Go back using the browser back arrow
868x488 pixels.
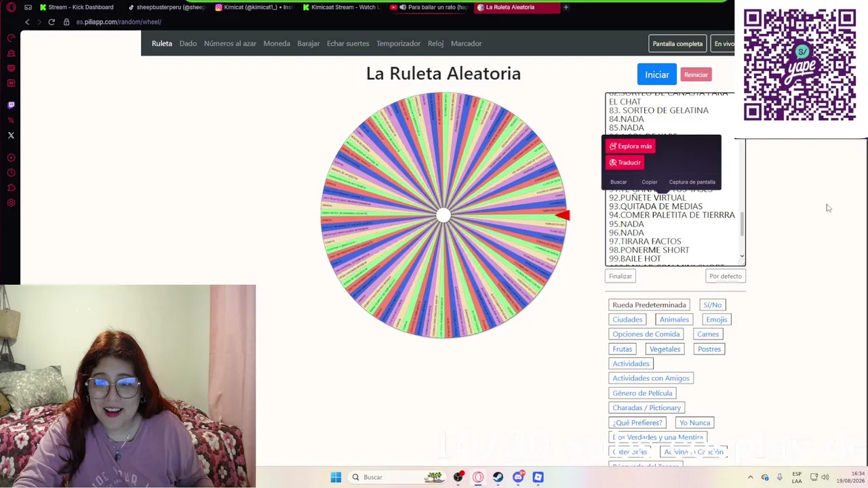pyautogui.click(x=27, y=22)
